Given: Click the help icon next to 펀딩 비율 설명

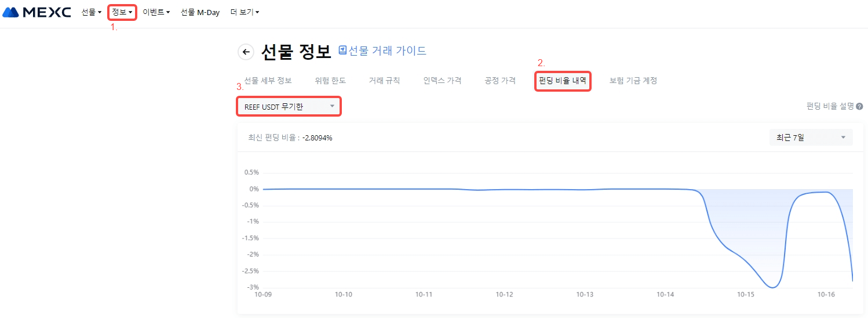Looking at the screenshot, I should (859, 107).
